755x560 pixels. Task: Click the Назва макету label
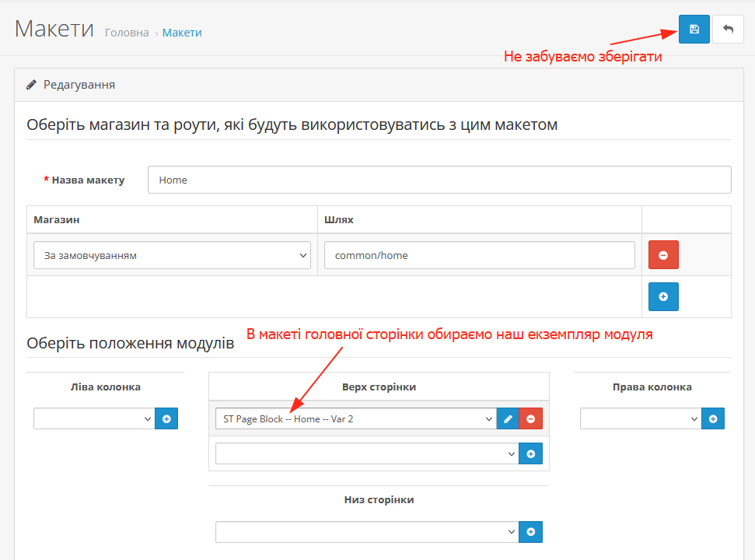click(88, 180)
